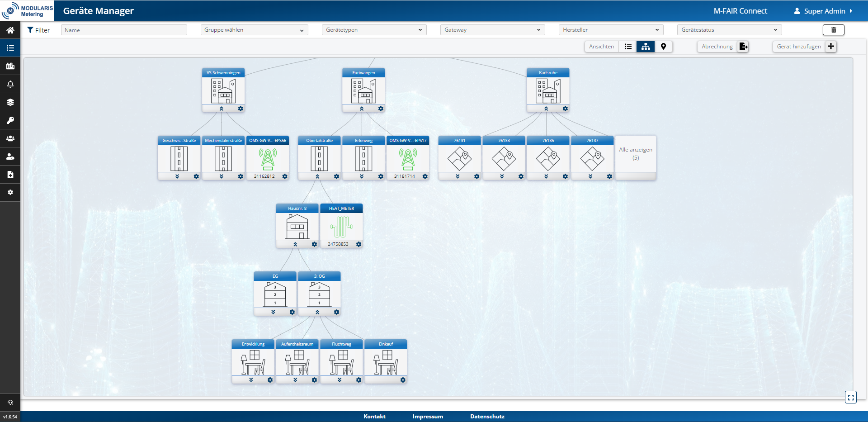Open the Super Admin user menu

(x=824, y=11)
